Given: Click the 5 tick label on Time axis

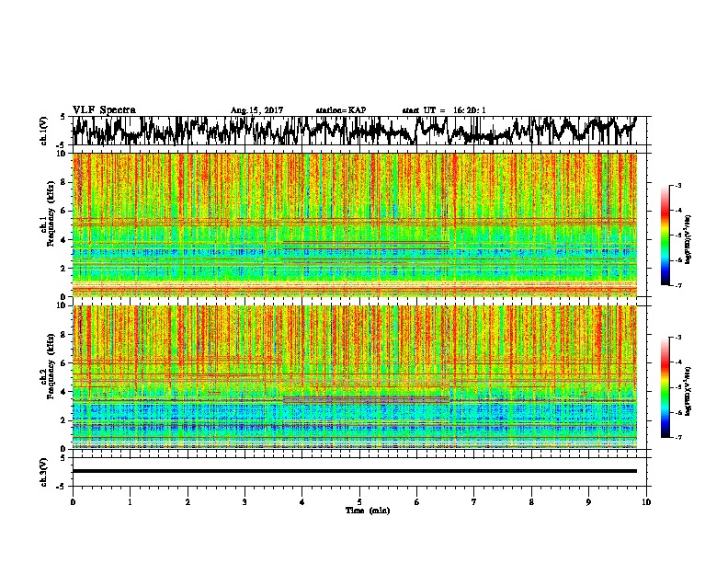Looking at the screenshot, I should [x=359, y=502].
